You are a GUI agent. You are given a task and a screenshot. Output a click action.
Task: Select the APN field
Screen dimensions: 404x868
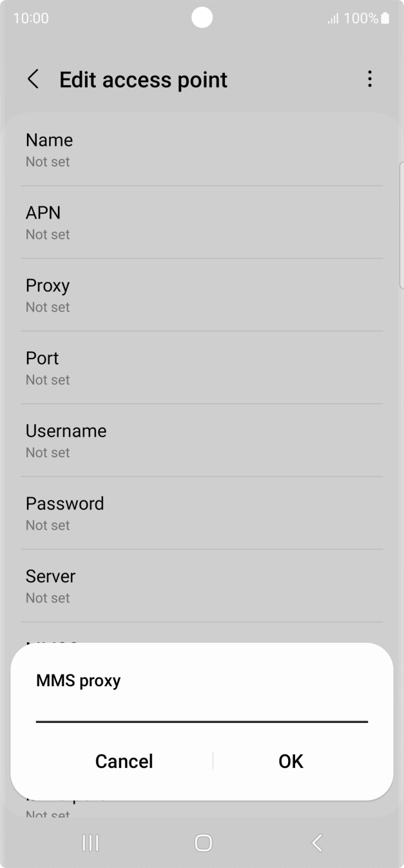point(202,222)
